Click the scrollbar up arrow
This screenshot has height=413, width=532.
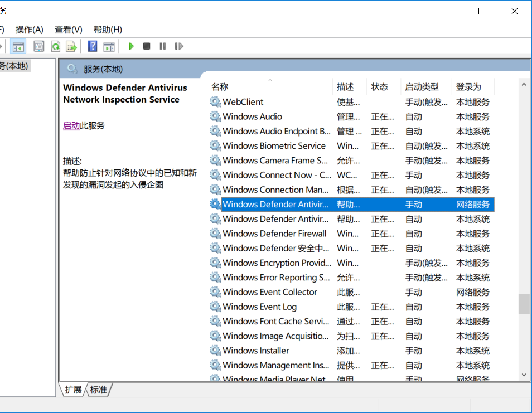coord(524,84)
